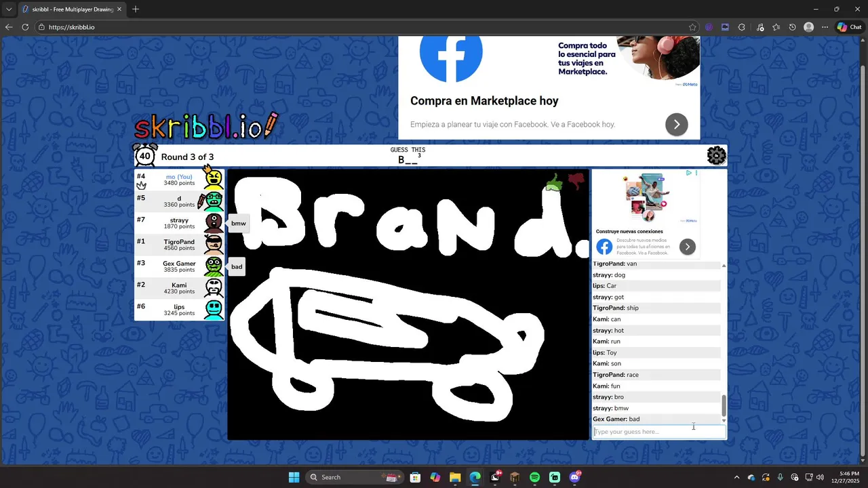Viewport: 868px width, 488px height.
Task: Open 'Compra en Marketplace hoy' ad headline
Action: [484, 101]
